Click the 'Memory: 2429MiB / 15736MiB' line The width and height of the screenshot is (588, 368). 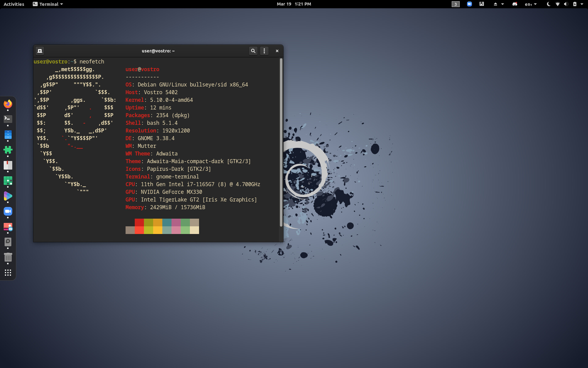pyautogui.click(x=165, y=207)
